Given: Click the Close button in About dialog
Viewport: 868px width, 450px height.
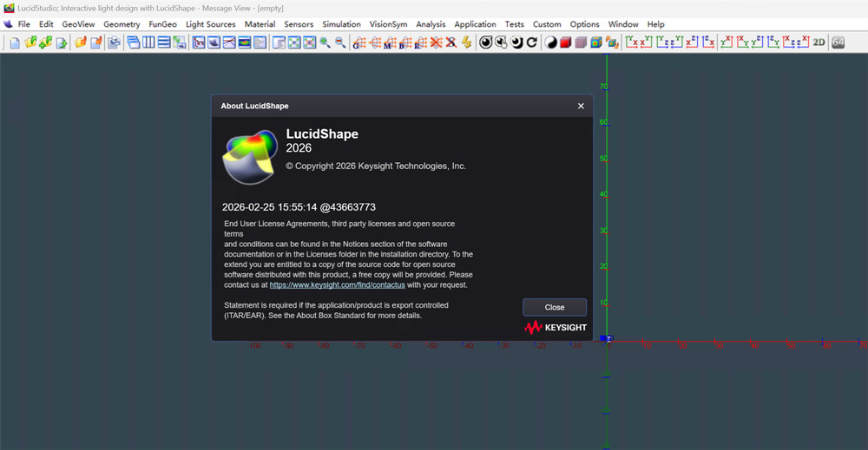Looking at the screenshot, I should pos(554,308).
